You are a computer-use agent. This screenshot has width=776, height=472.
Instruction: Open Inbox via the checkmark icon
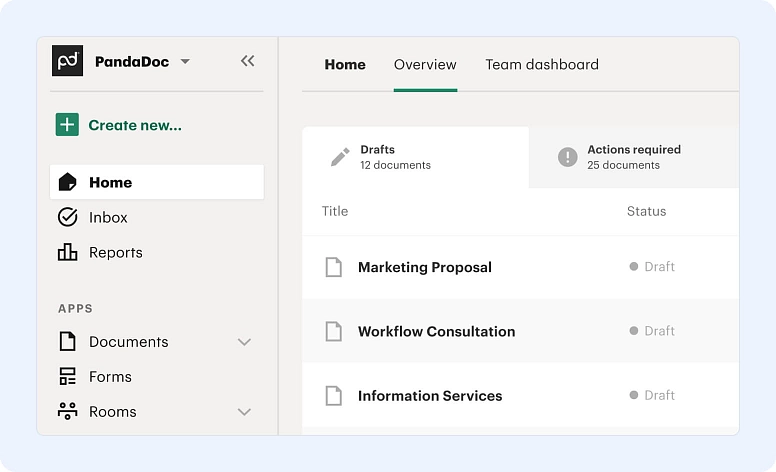pos(67,217)
